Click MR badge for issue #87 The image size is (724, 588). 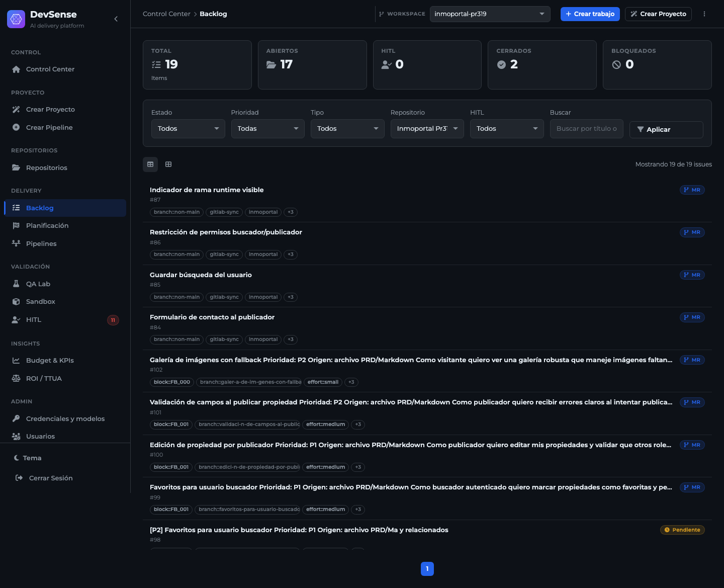692,190
